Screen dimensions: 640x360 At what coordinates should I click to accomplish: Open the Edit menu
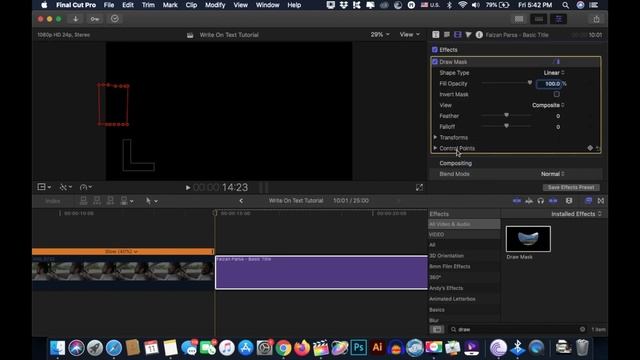click(128, 5)
